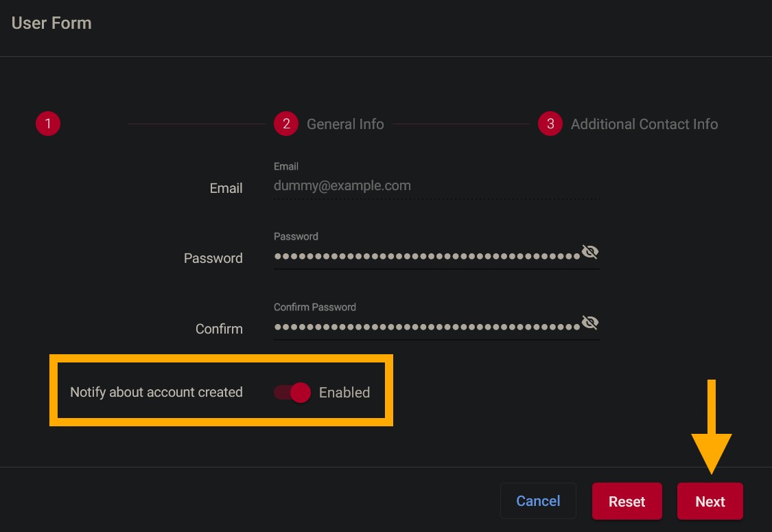Click into the Confirm Password dots field
Viewport: 772px width, 532px height.
click(425, 327)
